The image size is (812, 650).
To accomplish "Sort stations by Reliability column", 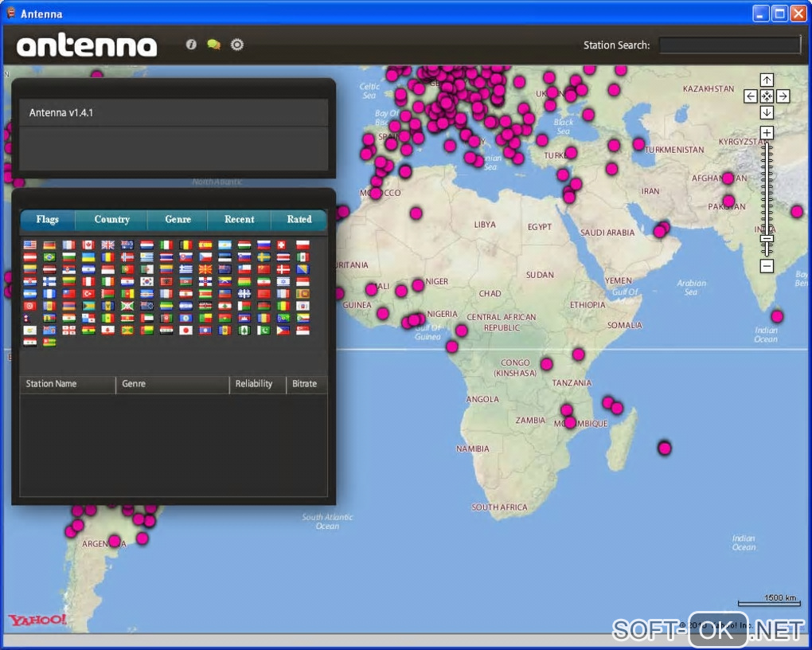I will 254,384.
